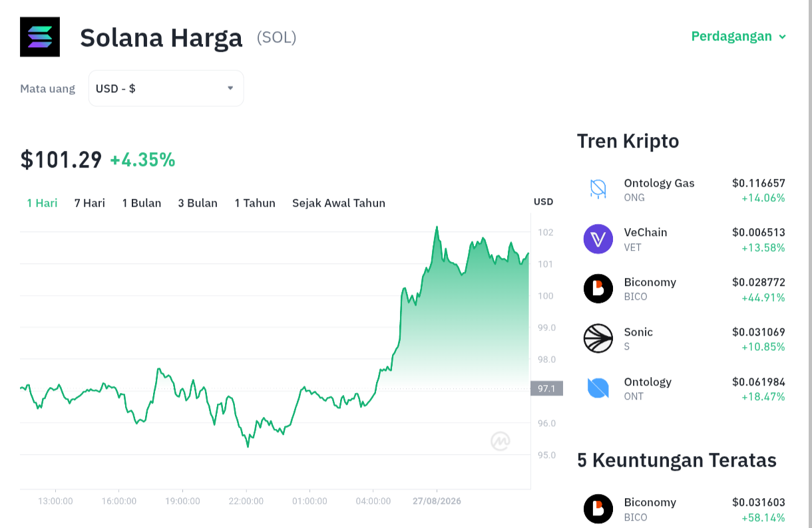812x528 pixels.
Task: Expand the Perdagangan dropdown menu
Action: (x=739, y=36)
